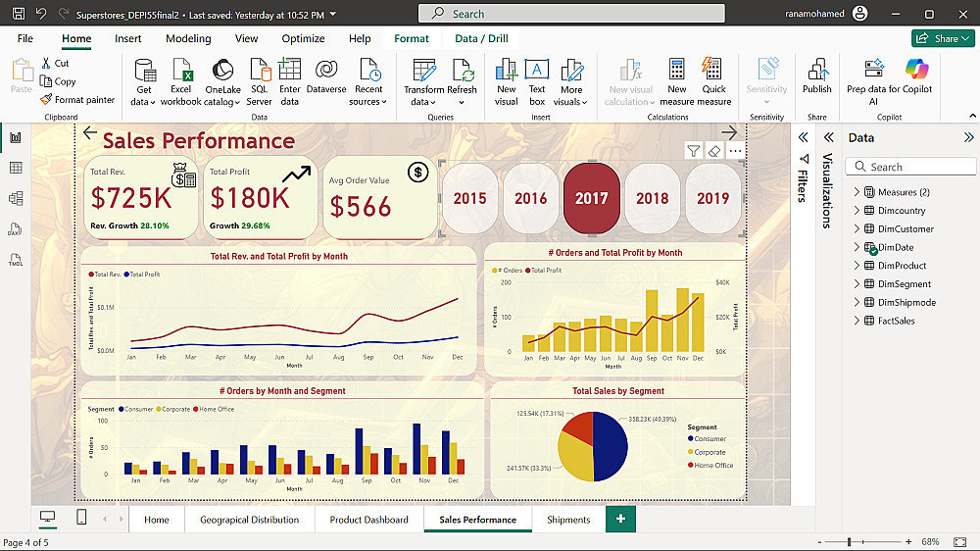Toggle the 2018 year slicer button
Viewport: 980px width, 551px height.
click(x=652, y=198)
